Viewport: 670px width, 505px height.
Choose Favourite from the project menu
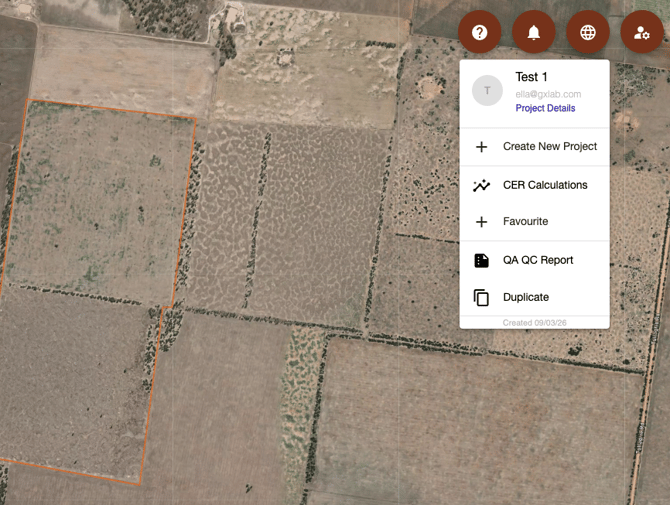coord(525,222)
